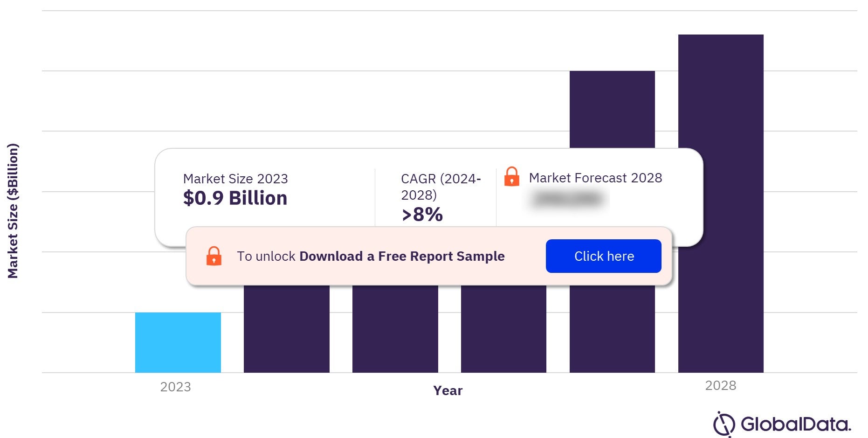
Task: Select the tallest 2028 bar
Action: pyautogui.click(x=721, y=203)
